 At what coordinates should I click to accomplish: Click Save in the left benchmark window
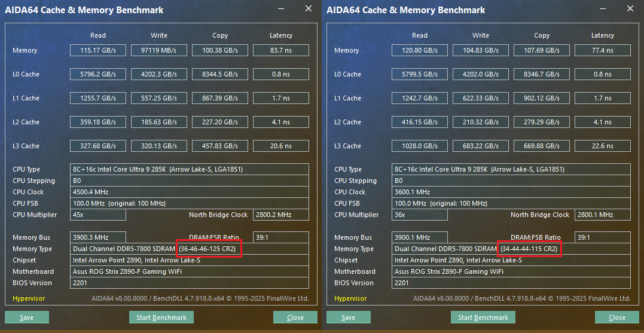[27, 317]
